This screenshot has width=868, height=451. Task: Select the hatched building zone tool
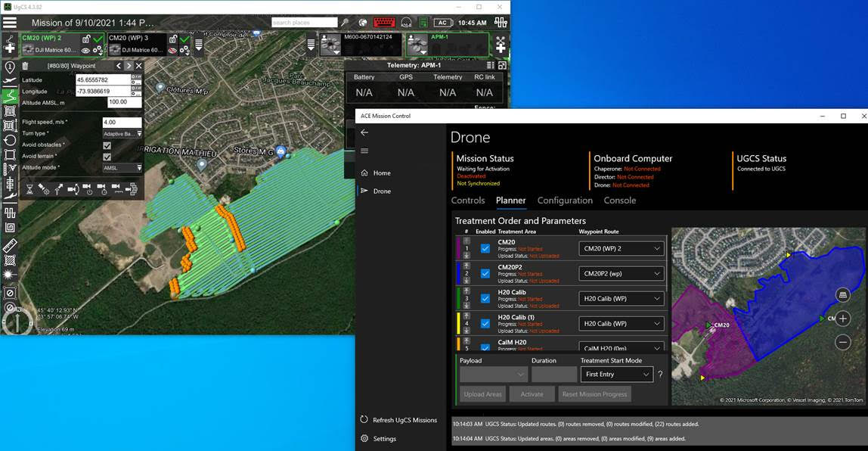pos(9,260)
